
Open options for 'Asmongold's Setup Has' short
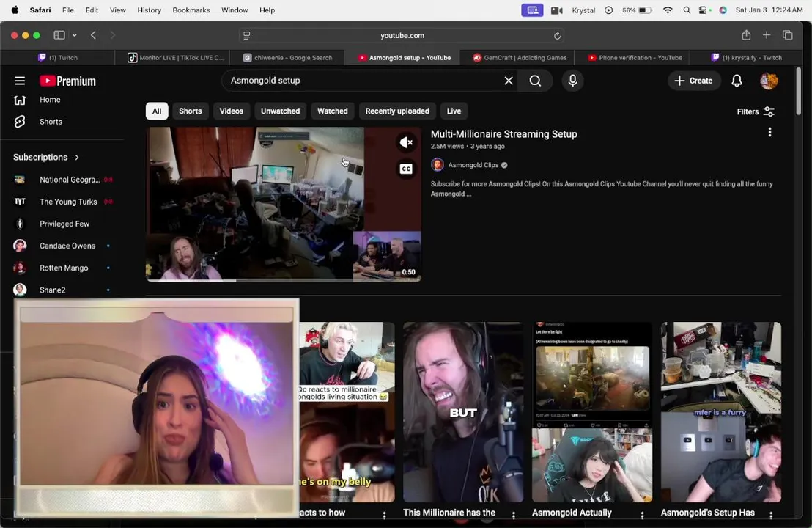tap(770, 515)
